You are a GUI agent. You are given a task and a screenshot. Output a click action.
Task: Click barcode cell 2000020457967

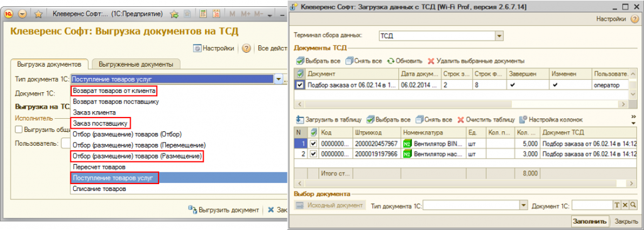pos(376,144)
